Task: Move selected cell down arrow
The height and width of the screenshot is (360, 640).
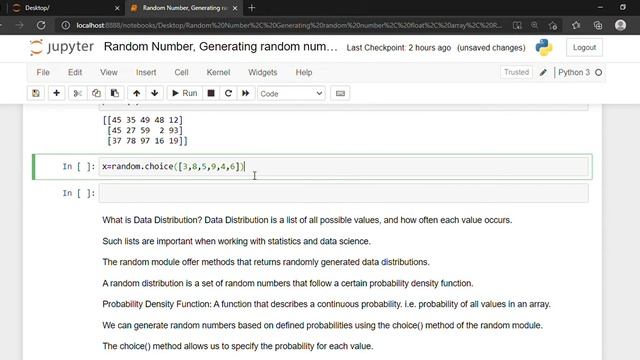Action: 155,93
